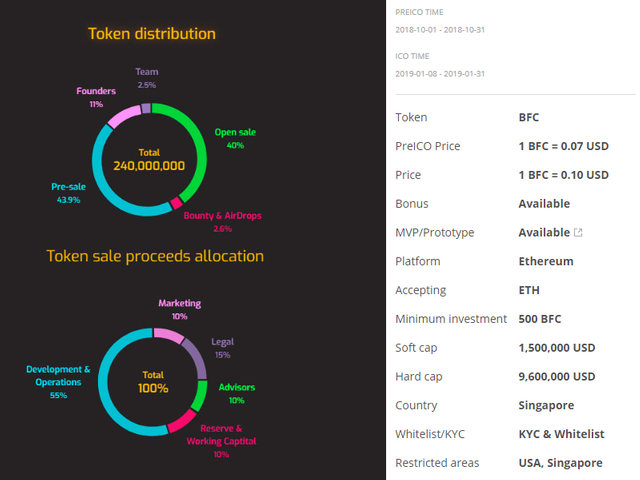
Task: Click the 'Marketing' label on the proceeds chart
Action: (179, 303)
